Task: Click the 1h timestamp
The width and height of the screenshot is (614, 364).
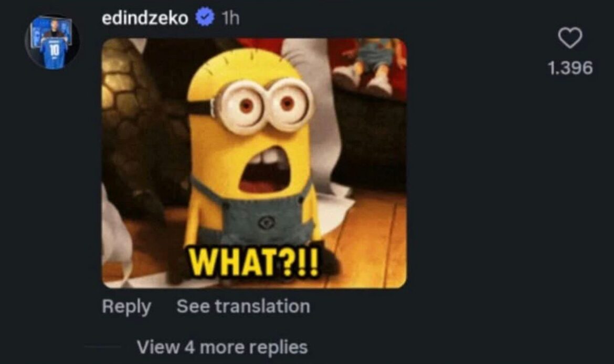Action: [230, 18]
